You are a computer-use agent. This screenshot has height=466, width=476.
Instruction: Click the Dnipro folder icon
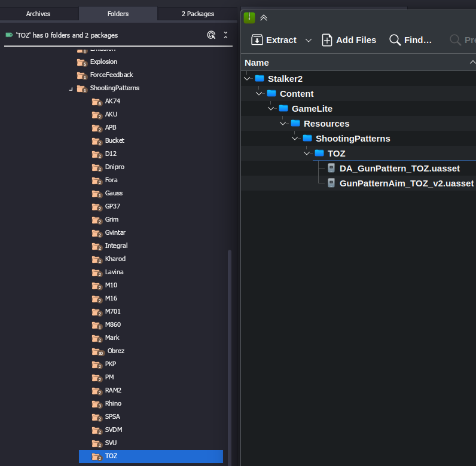tap(97, 167)
